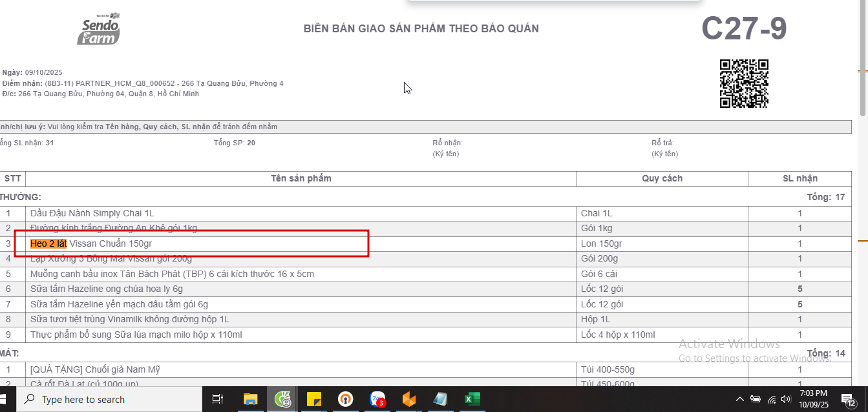Click the highlighted text Heo 2 lát
Image resolution: width=868 pixels, height=412 pixels.
coord(48,243)
